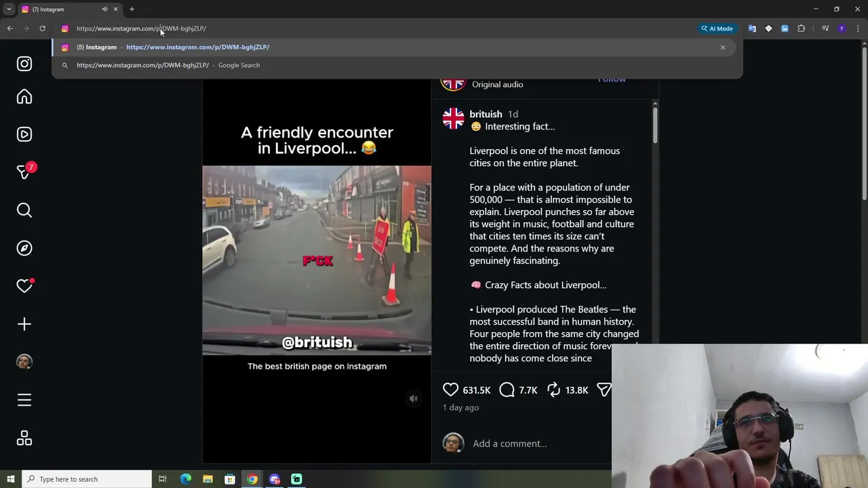This screenshot has height=488, width=868.
Task: Open Messages with 7 unread badge
Action: point(25,171)
